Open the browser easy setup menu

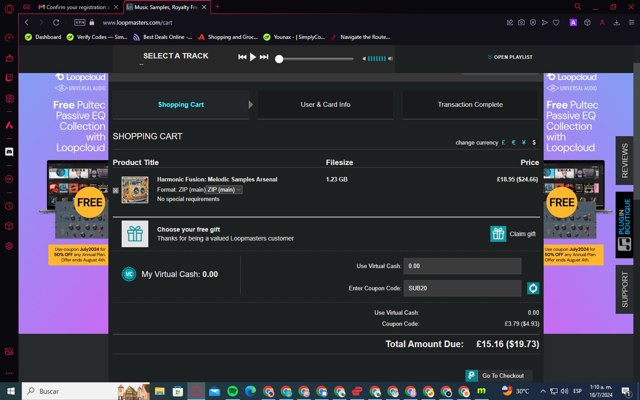point(631,22)
